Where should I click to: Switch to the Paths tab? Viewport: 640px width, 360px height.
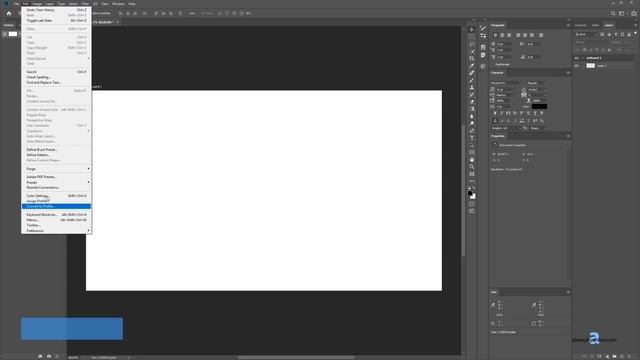coord(596,25)
